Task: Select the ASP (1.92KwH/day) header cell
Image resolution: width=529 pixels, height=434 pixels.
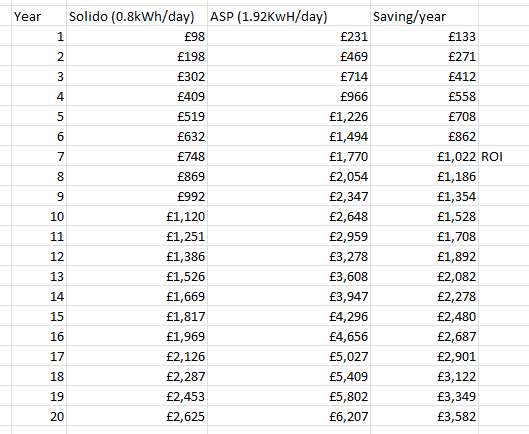Action: (289, 16)
